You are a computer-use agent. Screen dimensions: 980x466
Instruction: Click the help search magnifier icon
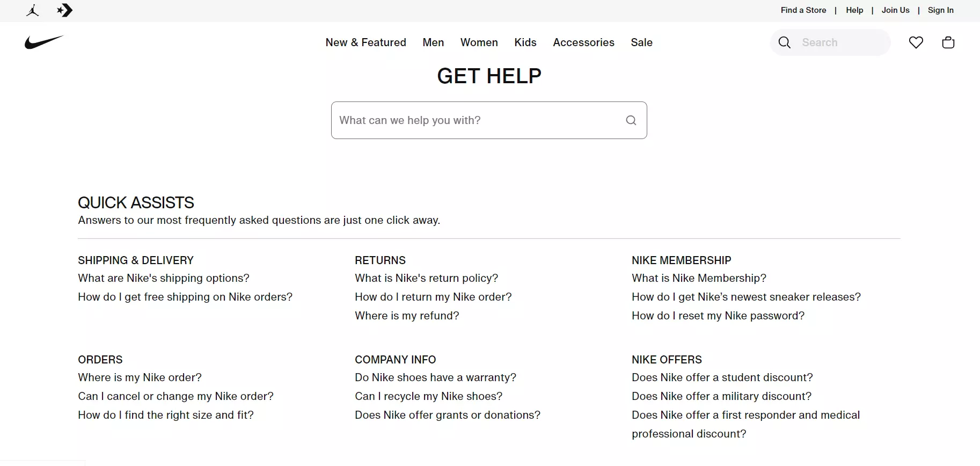click(x=631, y=120)
